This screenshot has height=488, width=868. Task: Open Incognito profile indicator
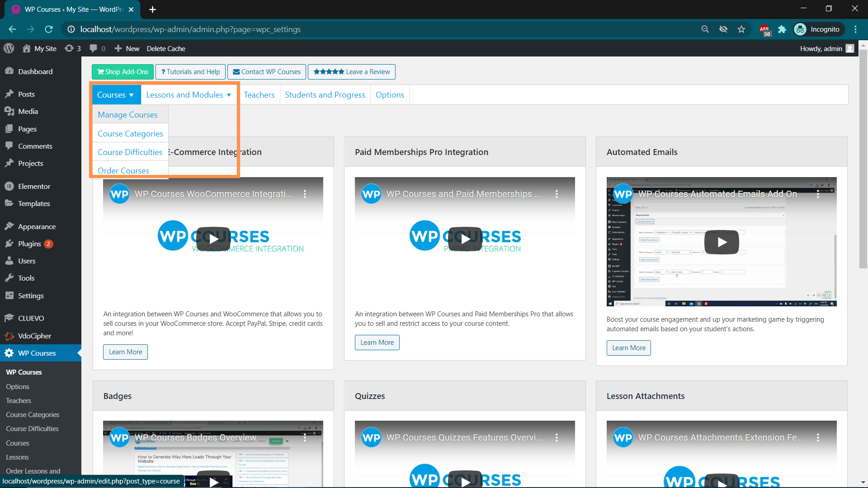coord(818,29)
